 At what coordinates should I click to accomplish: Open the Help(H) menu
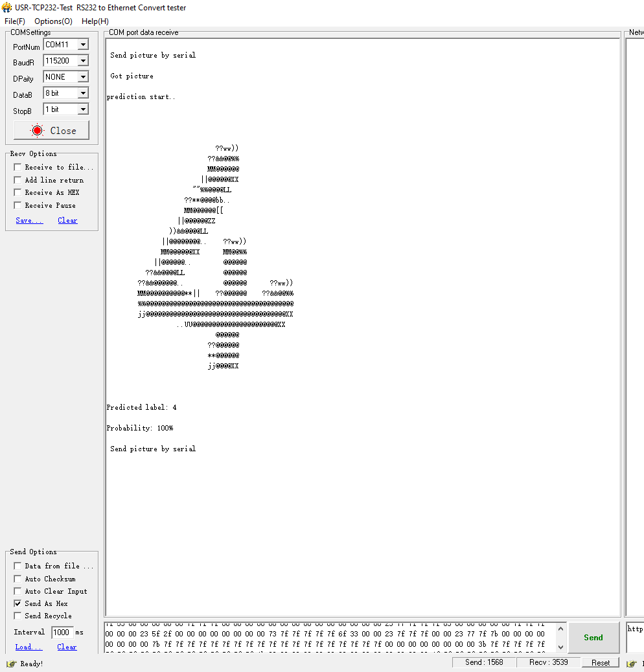(95, 21)
